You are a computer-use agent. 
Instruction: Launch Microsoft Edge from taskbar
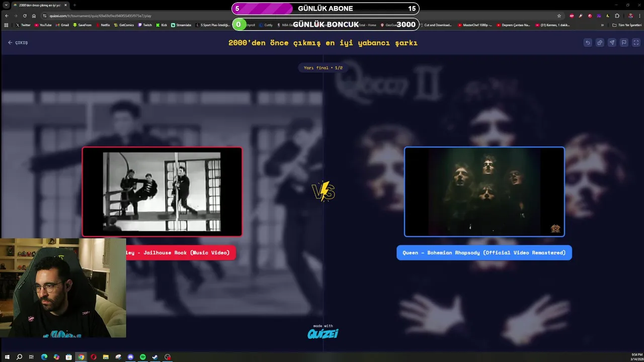coord(44,357)
